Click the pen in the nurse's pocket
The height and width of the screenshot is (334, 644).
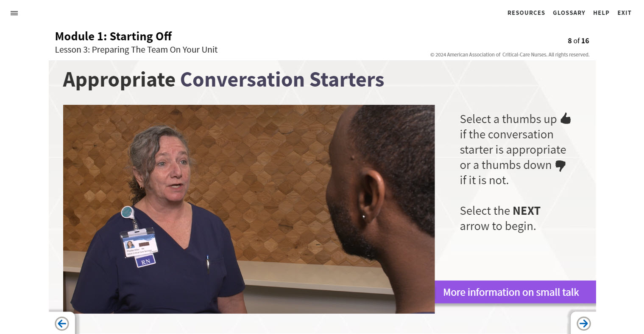pyautogui.click(x=208, y=264)
